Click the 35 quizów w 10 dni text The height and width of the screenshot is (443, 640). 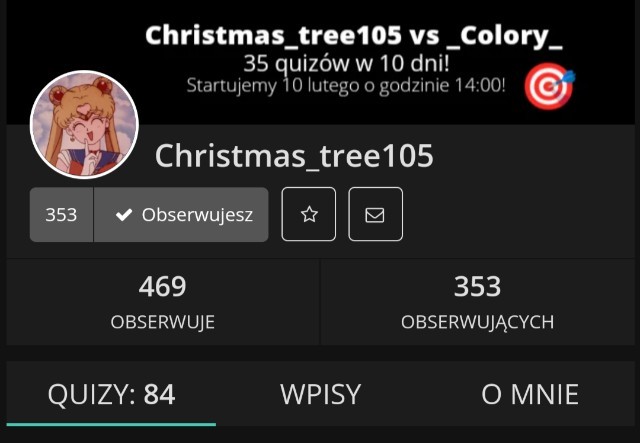(x=347, y=64)
